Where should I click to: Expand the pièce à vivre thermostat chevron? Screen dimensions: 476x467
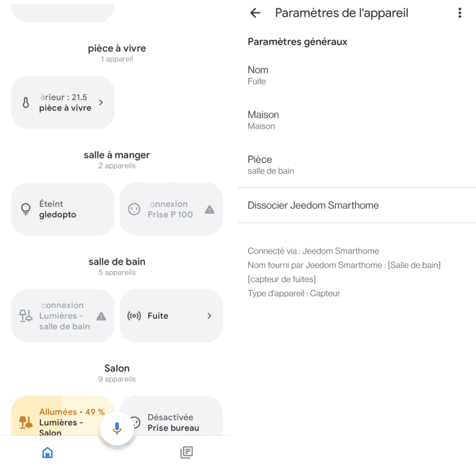101,102
